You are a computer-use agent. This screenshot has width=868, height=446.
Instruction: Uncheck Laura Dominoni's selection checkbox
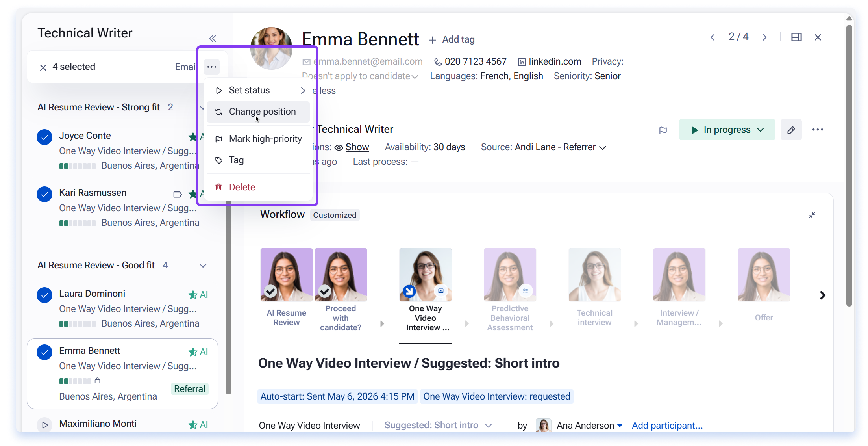(x=44, y=295)
